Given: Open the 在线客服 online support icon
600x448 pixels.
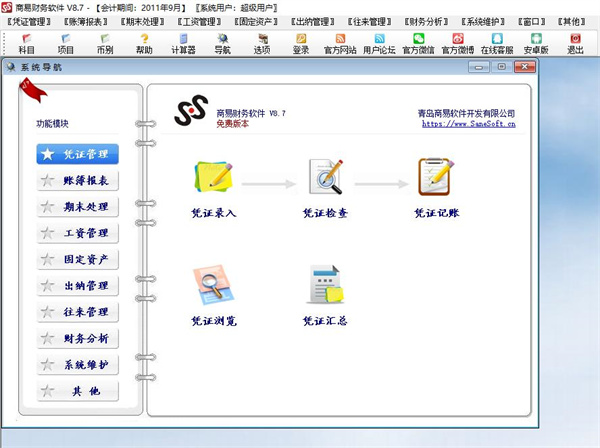Looking at the screenshot, I should point(497,44).
